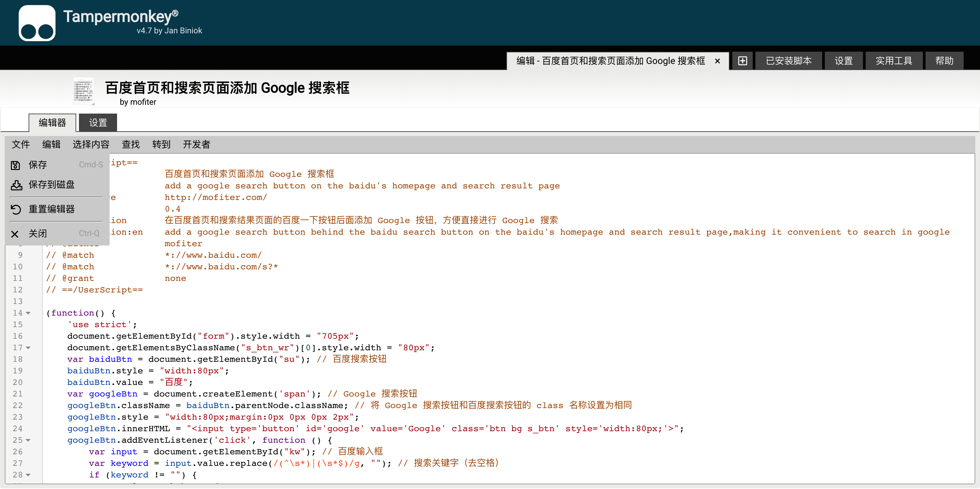Open the top-right 设置 tab
980x489 pixels.
844,61
